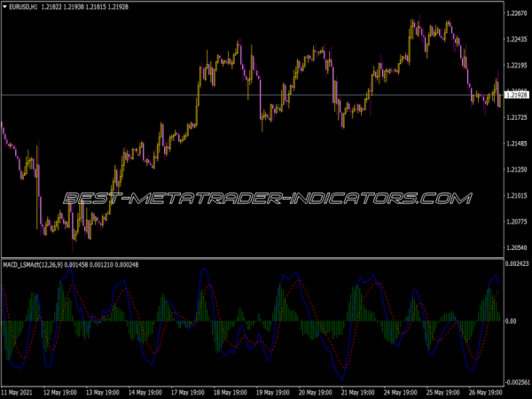Image resolution: width=532 pixels, height=399 pixels.
Task: Click the EURUSD,H1 symbol title
Action: pyautogui.click(x=25, y=7)
